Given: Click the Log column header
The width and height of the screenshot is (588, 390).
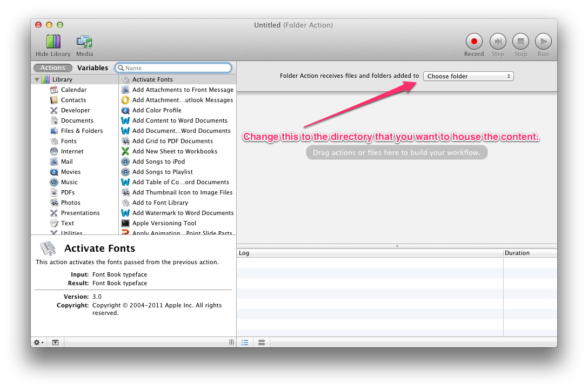Looking at the screenshot, I should 370,253.
